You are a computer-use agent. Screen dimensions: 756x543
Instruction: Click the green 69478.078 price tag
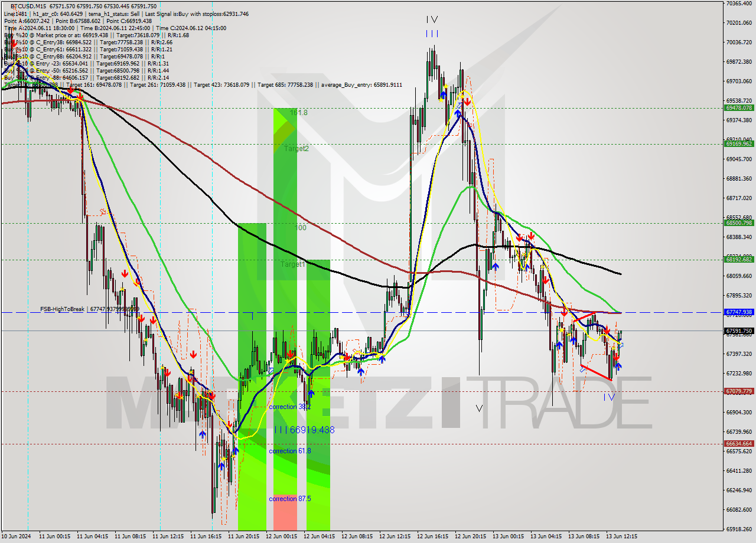(x=738, y=108)
